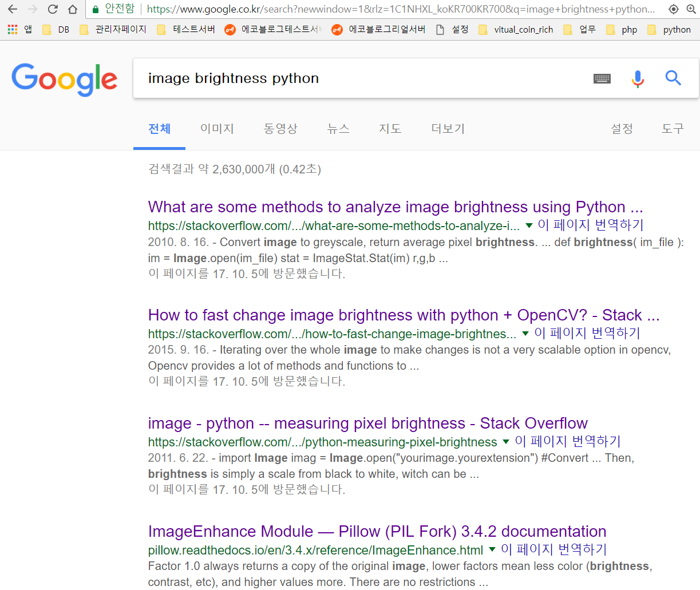
Task: Click the zoom magnifier icon in address bar
Action: pos(691,9)
